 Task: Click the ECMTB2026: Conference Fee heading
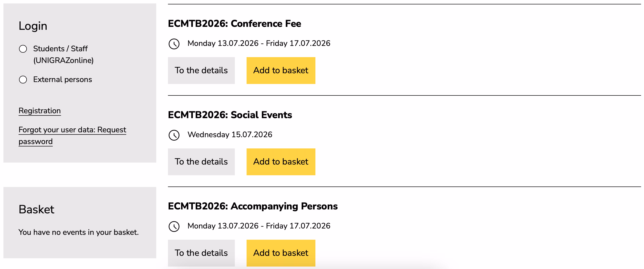234,23
